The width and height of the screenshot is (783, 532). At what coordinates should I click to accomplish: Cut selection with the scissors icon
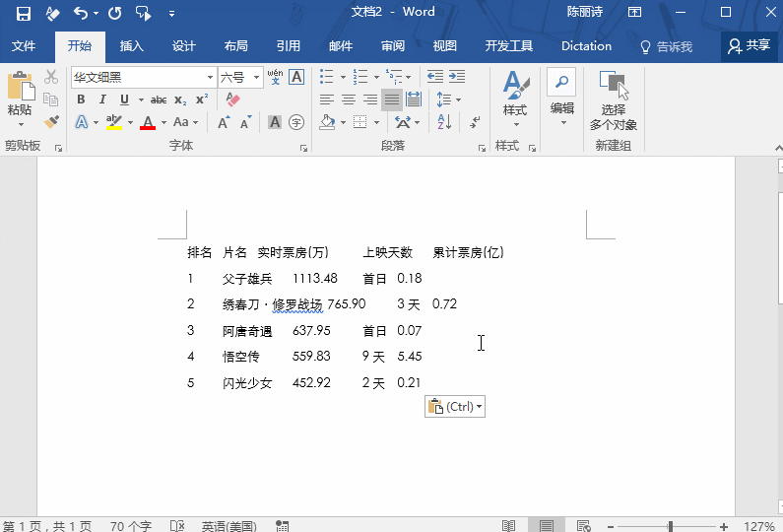[51, 77]
